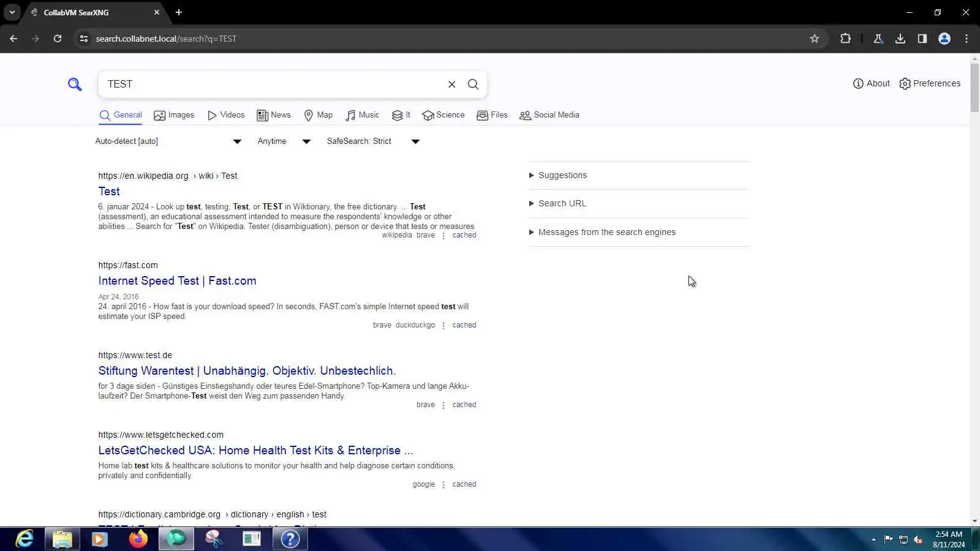
Task: Open the Snipping Tool from the taskbar
Action: coord(214,539)
